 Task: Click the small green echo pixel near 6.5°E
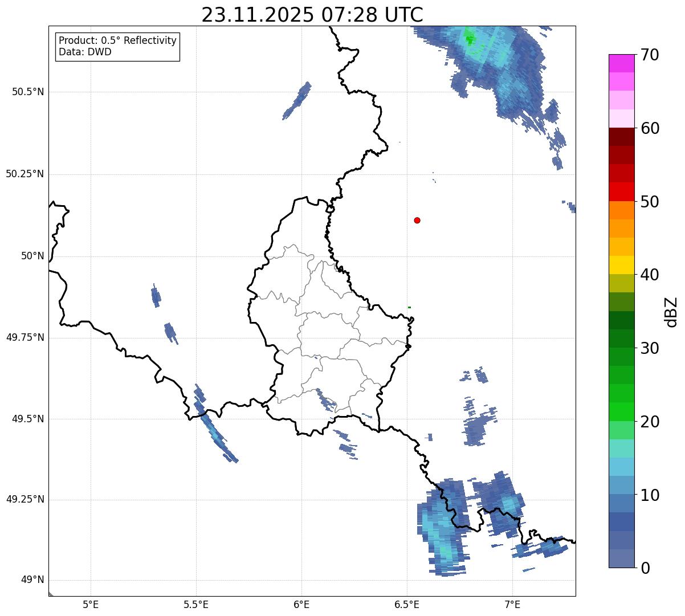pyautogui.click(x=409, y=307)
